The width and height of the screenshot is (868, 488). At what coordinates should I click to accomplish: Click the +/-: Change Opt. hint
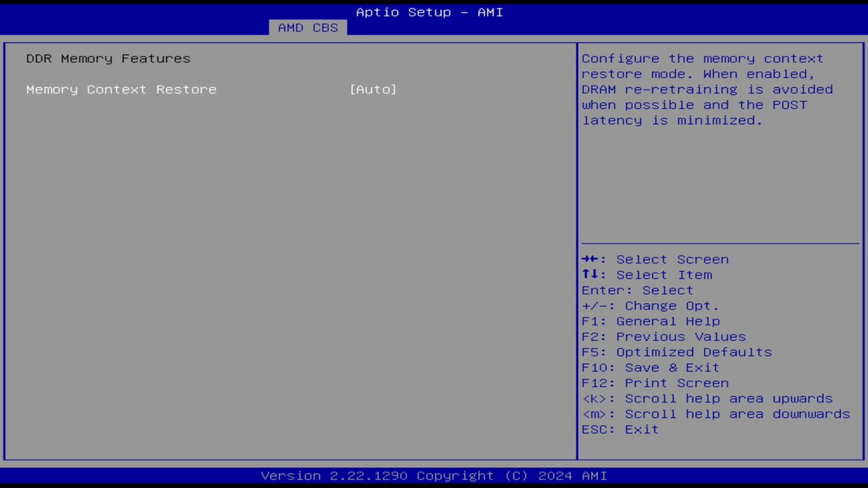tap(650, 306)
